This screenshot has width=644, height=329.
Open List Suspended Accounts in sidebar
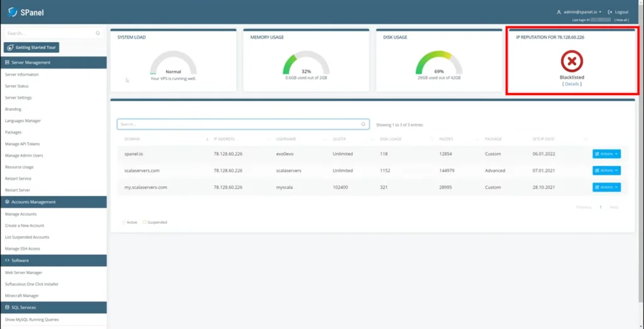27,237
